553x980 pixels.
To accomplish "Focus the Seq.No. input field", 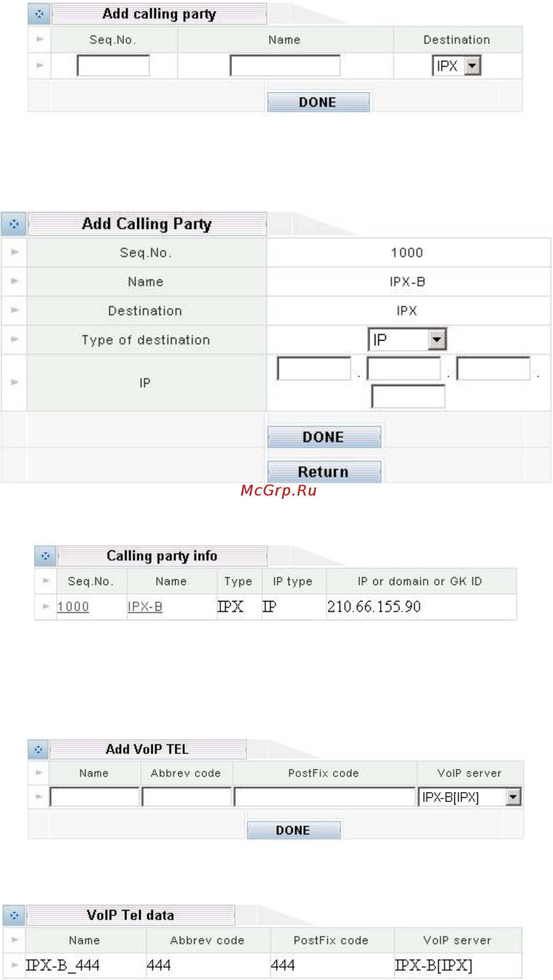I will 113,66.
